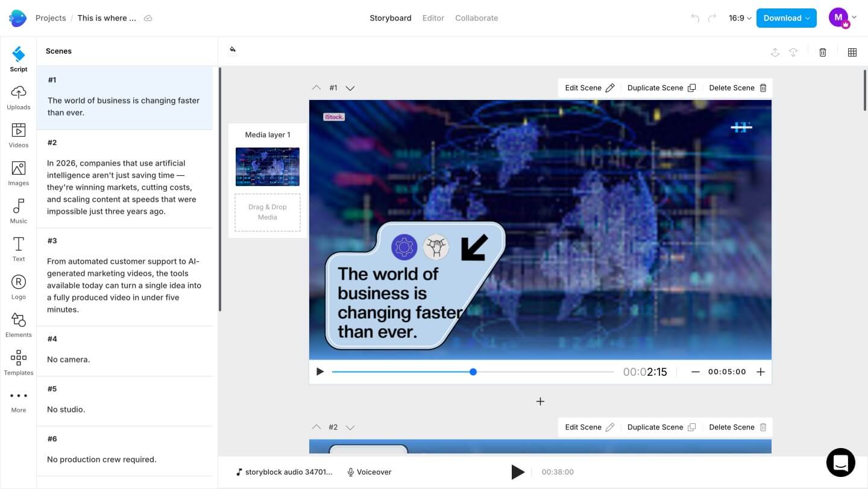Play scene #1 preview
868x489 pixels.
[x=320, y=372]
